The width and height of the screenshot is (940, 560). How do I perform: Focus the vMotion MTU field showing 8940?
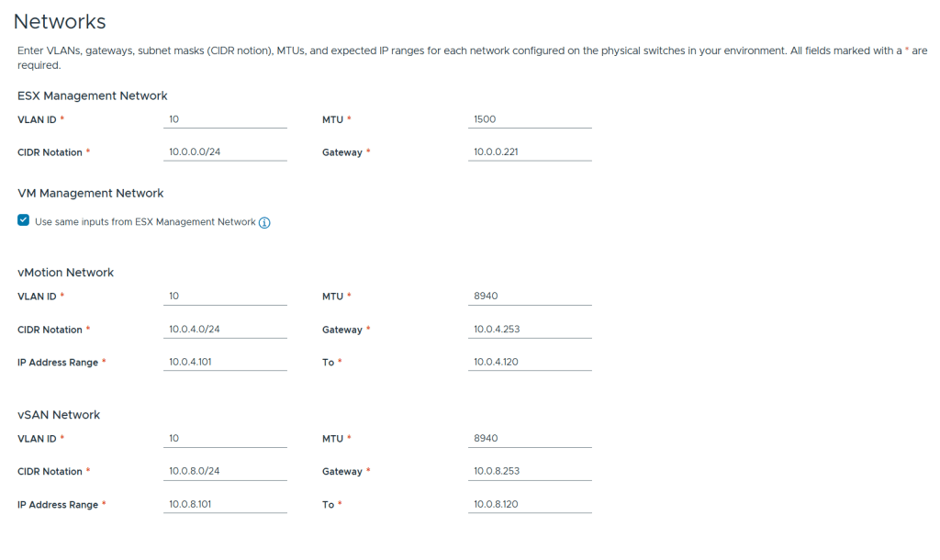click(530, 297)
